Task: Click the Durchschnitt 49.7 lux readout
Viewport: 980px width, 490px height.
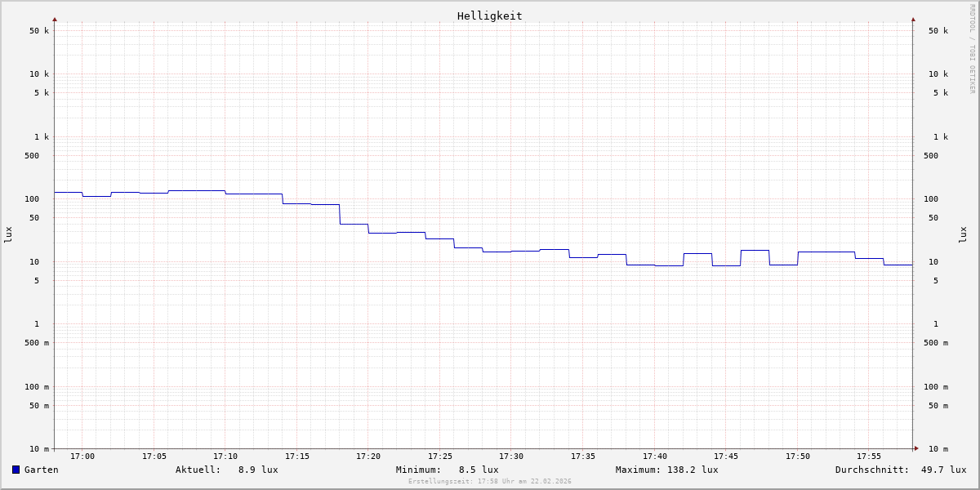Action: pyautogui.click(x=943, y=470)
